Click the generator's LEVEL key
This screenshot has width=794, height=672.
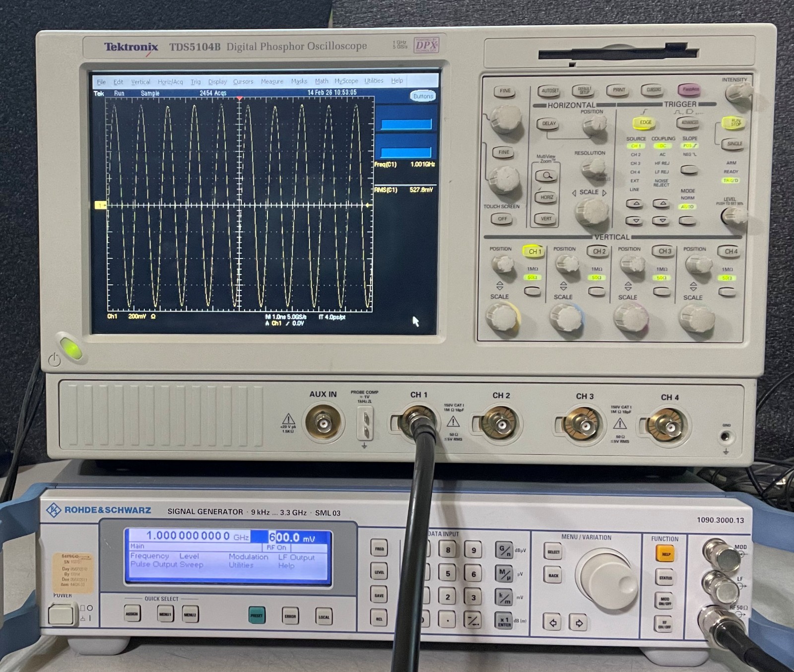379,572
